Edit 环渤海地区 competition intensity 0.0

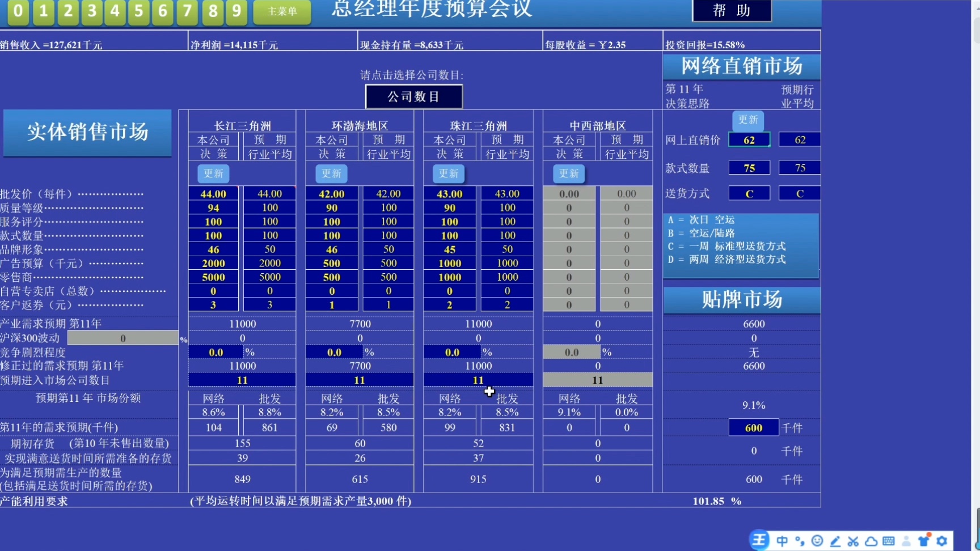pos(334,353)
